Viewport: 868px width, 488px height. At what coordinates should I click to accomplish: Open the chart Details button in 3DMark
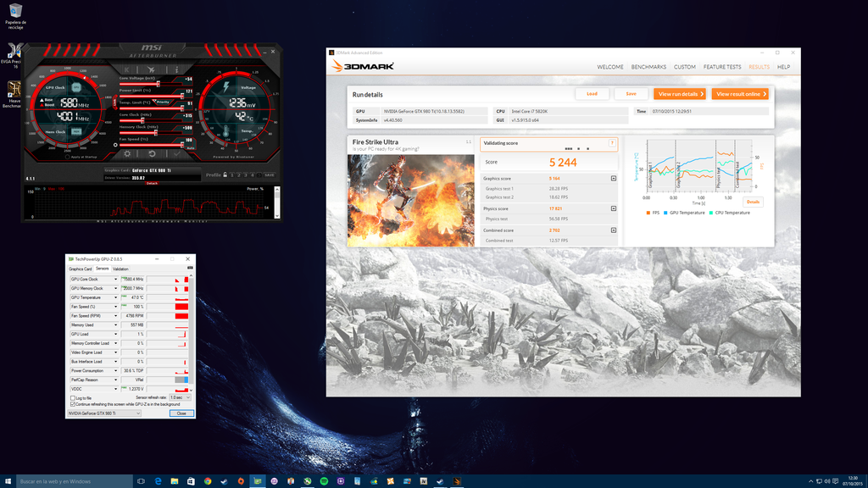pyautogui.click(x=753, y=202)
